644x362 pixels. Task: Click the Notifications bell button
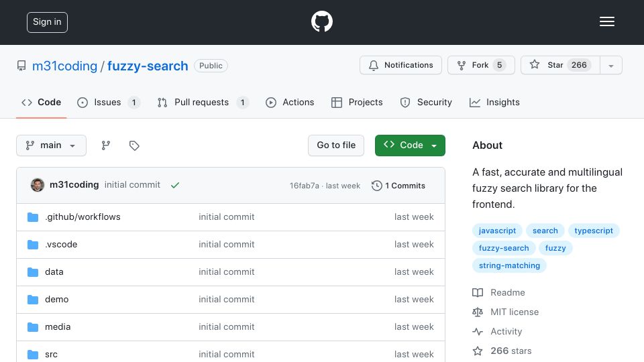point(400,65)
